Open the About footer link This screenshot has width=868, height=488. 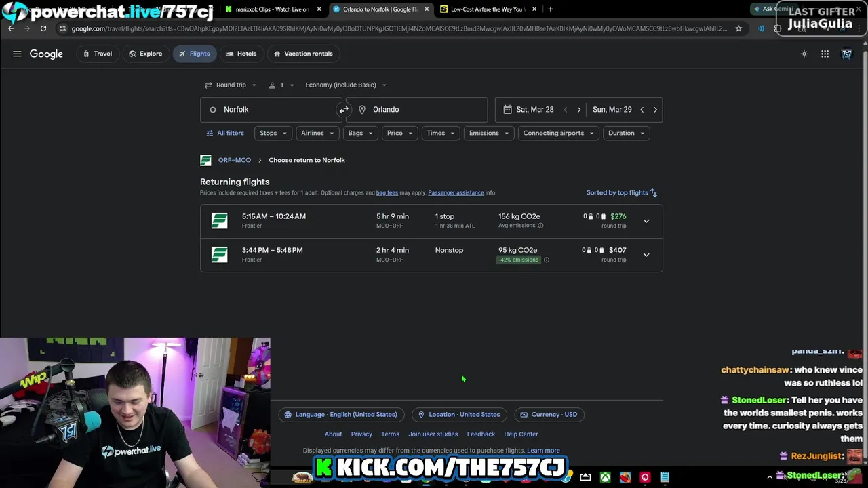(x=333, y=434)
